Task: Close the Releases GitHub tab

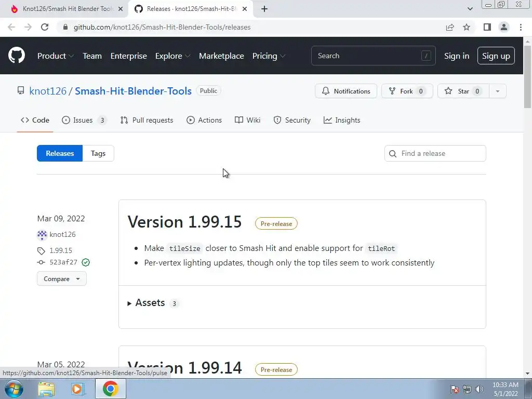Action: 245,9
